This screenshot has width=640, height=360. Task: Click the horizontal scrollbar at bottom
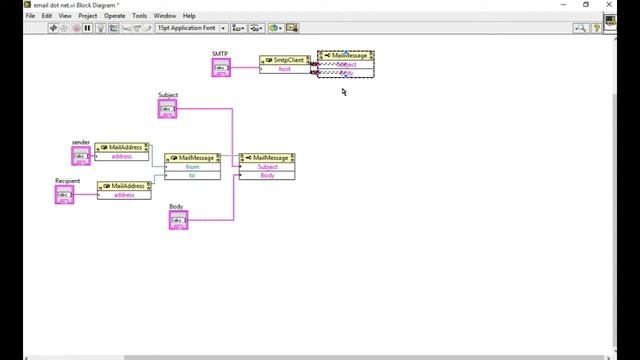[363, 358]
